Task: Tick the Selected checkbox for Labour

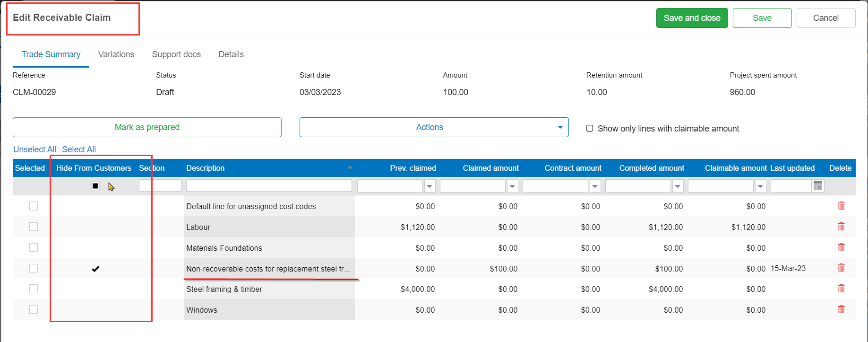Action: click(x=34, y=227)
